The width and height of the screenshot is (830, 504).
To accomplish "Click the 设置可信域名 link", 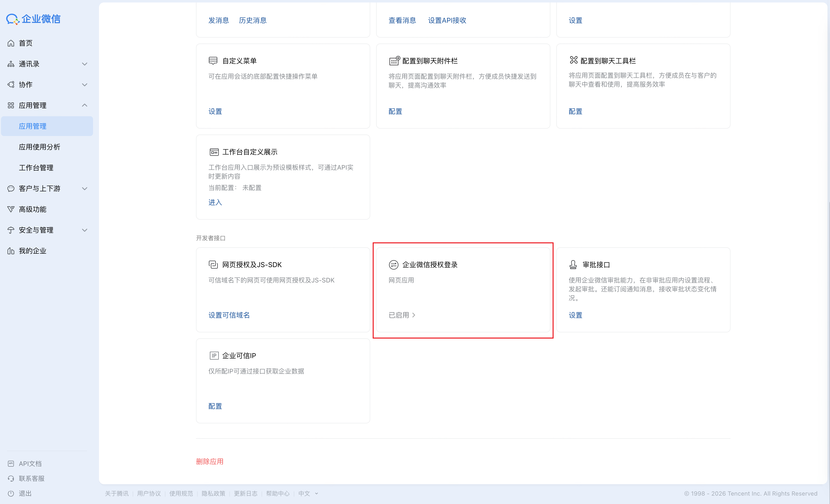I will (x=229, y=315).
